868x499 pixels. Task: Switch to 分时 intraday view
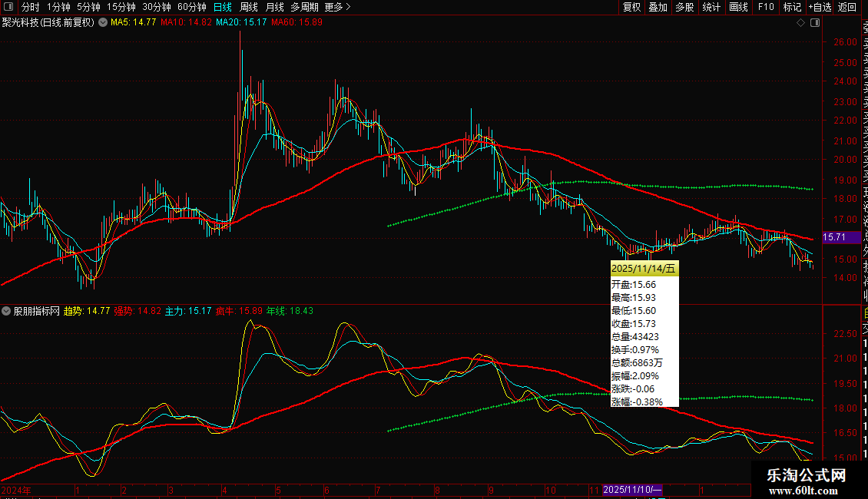tap(31, 7)
